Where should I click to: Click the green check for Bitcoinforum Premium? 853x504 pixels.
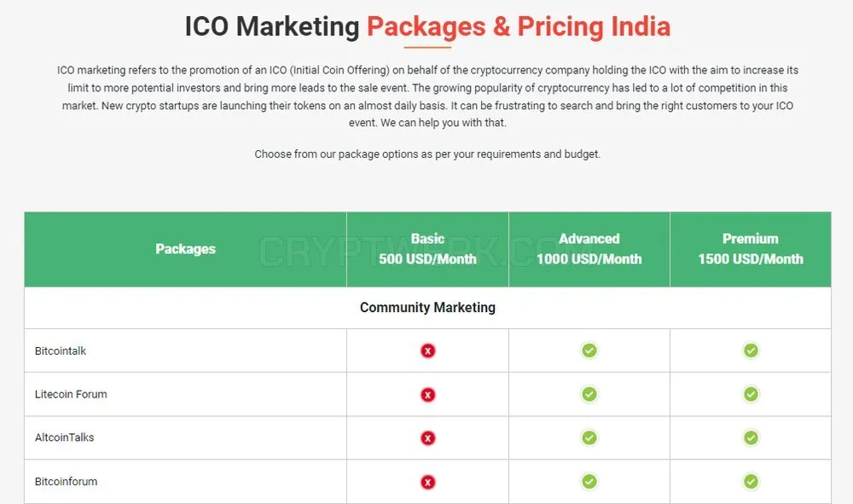[x=751, y=481]
